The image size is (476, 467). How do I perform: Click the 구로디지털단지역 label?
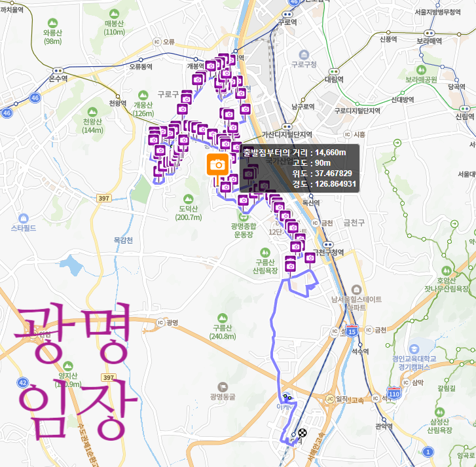click(x=357, y=111)
